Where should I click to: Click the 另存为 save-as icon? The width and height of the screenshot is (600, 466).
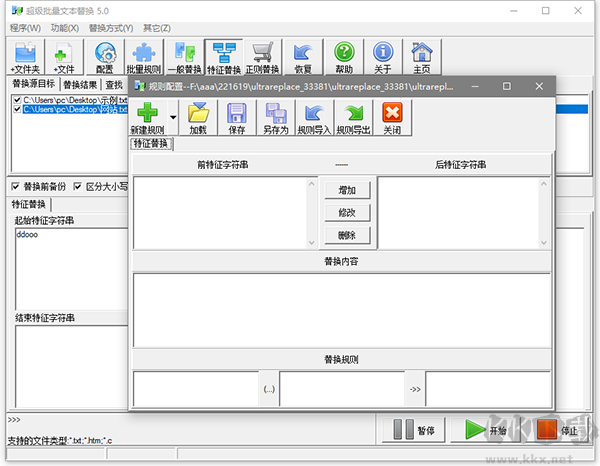276,113
